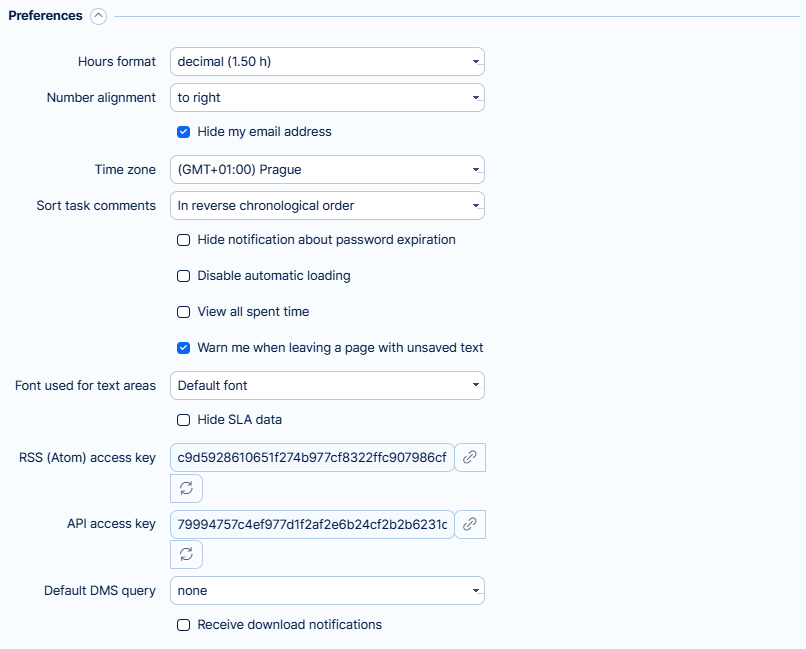Image resolution: width=806 pixels, height=649 pixels.
Task: Open the Default DMS query dropdown
Action: pyautogui.click(x=327, y=591)
